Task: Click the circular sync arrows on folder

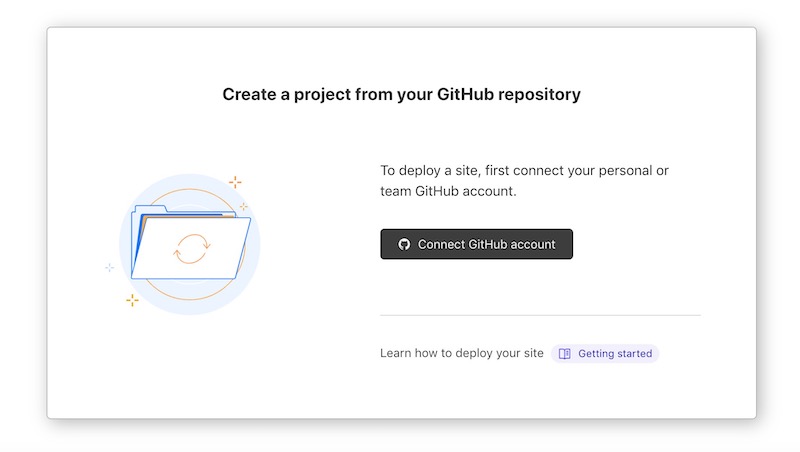Action: pyautogui.click(x=192, y=249)
